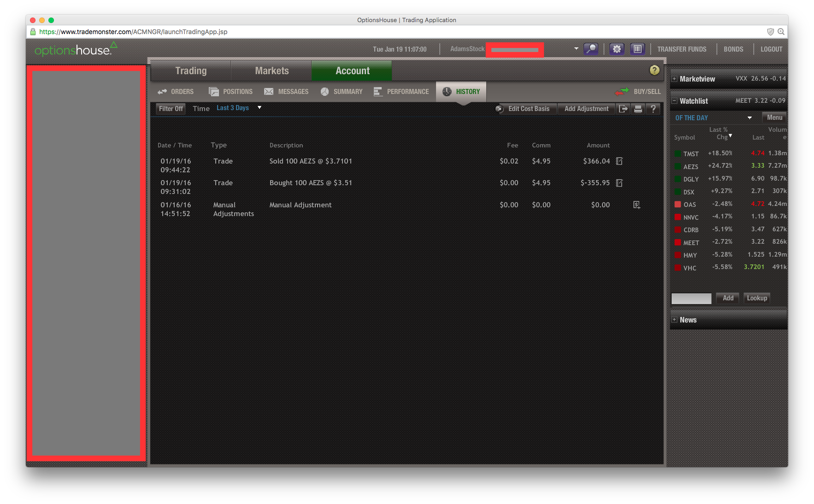Select the Account tab
This screenshot has width=814, height=504.
pos(352,70)
